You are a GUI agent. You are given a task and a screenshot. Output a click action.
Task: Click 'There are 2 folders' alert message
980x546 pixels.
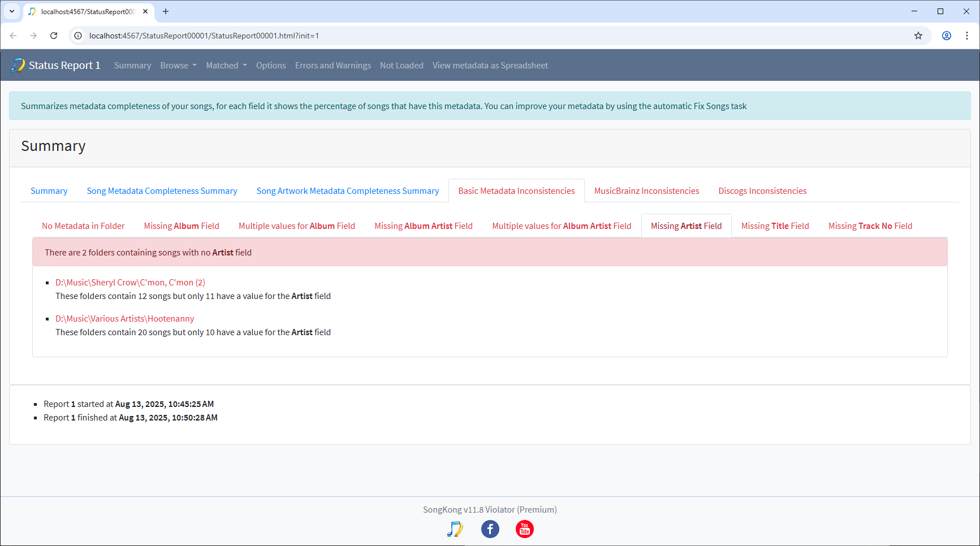148,253
